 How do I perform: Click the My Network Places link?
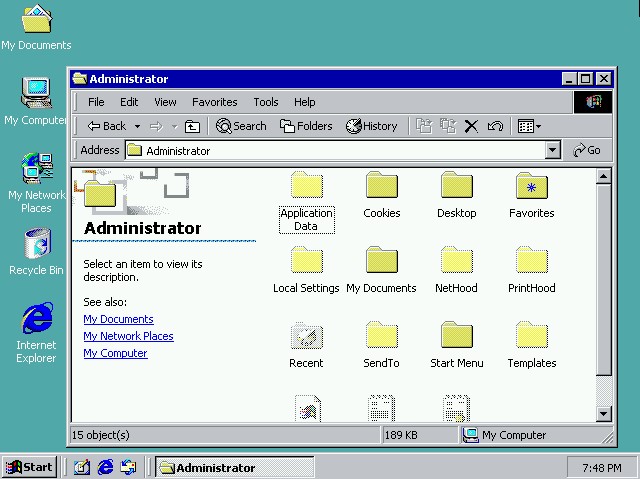click(129, 336)
